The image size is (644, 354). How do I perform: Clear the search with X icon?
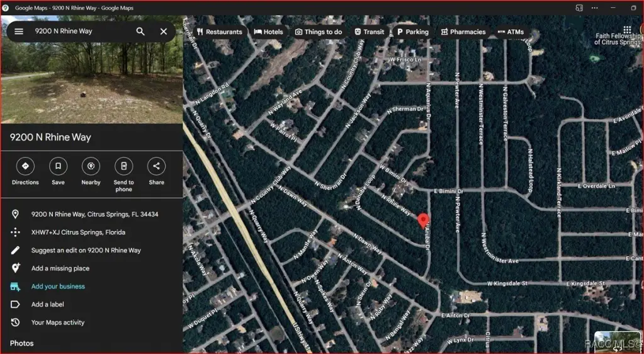pyautogui.click(x=164, y=31)
